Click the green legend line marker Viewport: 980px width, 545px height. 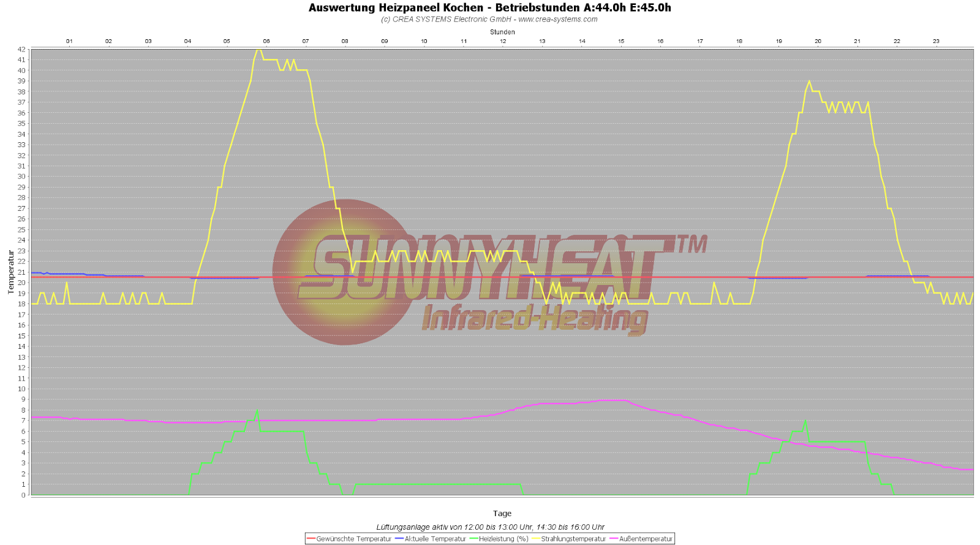474,539
